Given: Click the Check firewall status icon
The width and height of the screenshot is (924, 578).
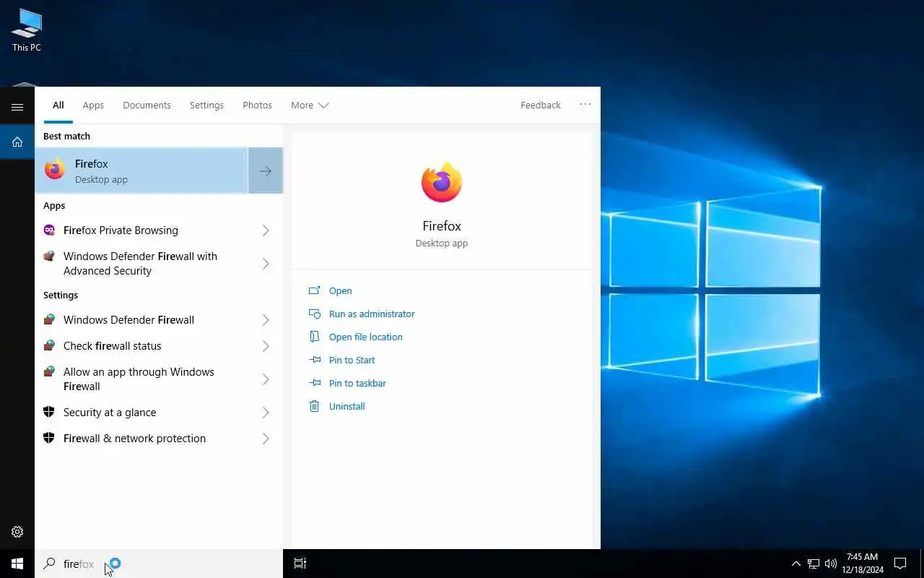Looking at the screenshot, I should 49,345.
